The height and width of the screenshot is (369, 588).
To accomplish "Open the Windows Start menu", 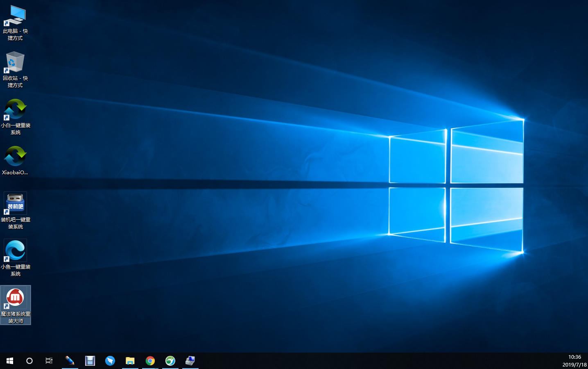I will pos(10,361).
